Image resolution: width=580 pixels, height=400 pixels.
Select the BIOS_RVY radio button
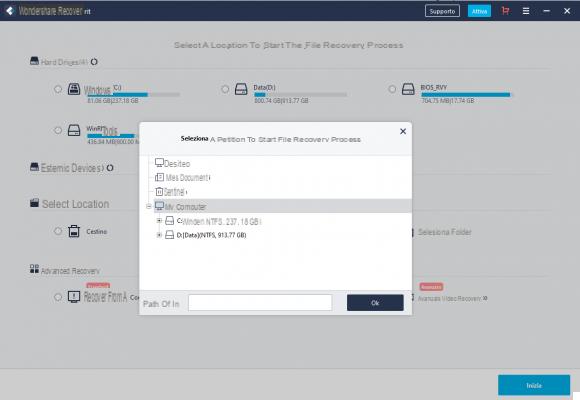[x=392, y=89]
